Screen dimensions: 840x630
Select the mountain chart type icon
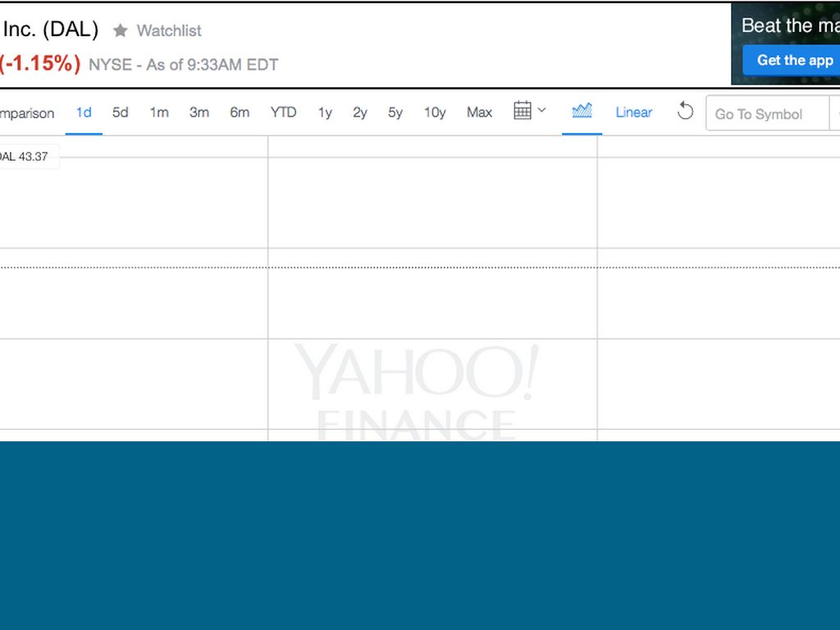coord(582,111)
